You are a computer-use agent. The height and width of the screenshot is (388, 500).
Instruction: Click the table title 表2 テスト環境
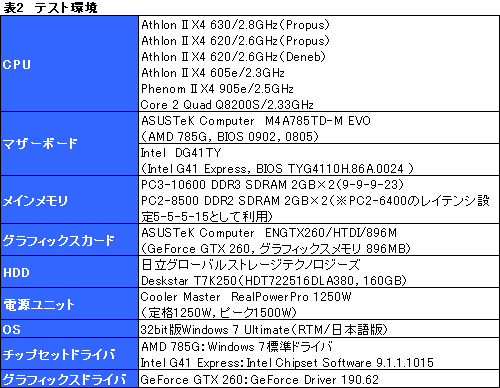pos(50,7)
